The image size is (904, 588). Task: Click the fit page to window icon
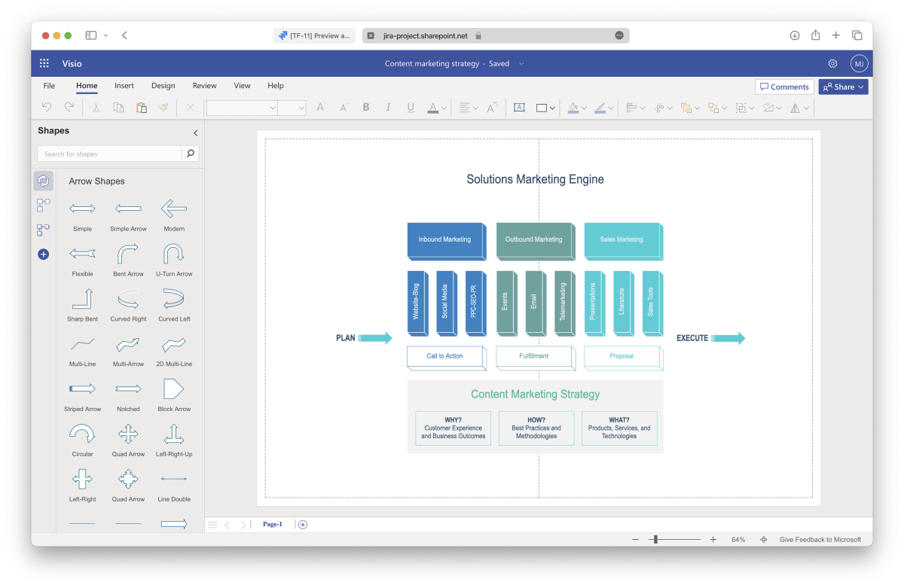(x=764, y=540)
